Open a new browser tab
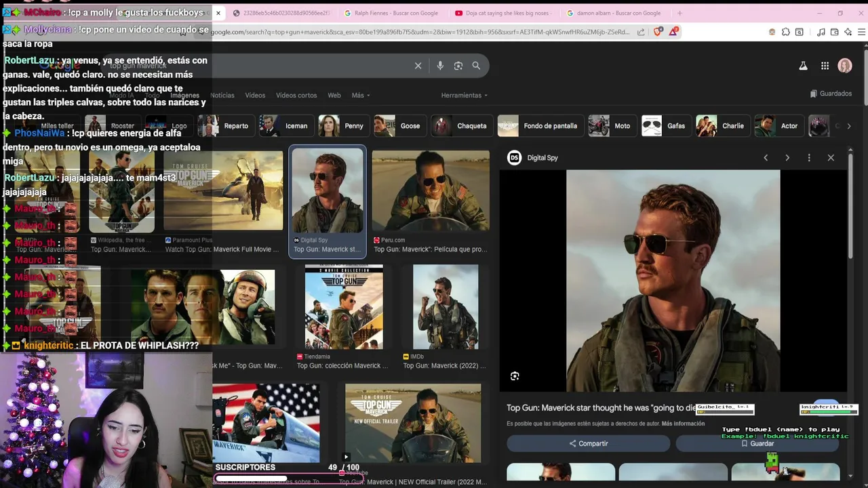This screenshot has height=488, width=868. pos(679,13)
